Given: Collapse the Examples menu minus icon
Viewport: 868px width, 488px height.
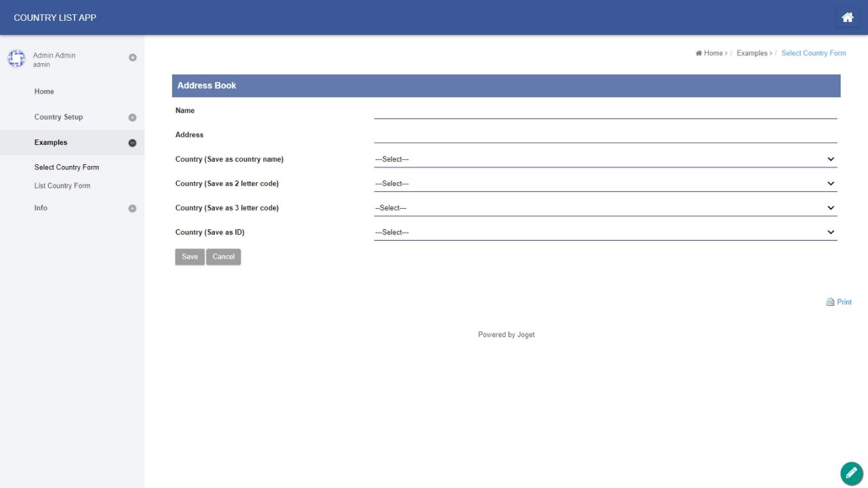Looking at the screenshot, I should [x=132, y=143].
